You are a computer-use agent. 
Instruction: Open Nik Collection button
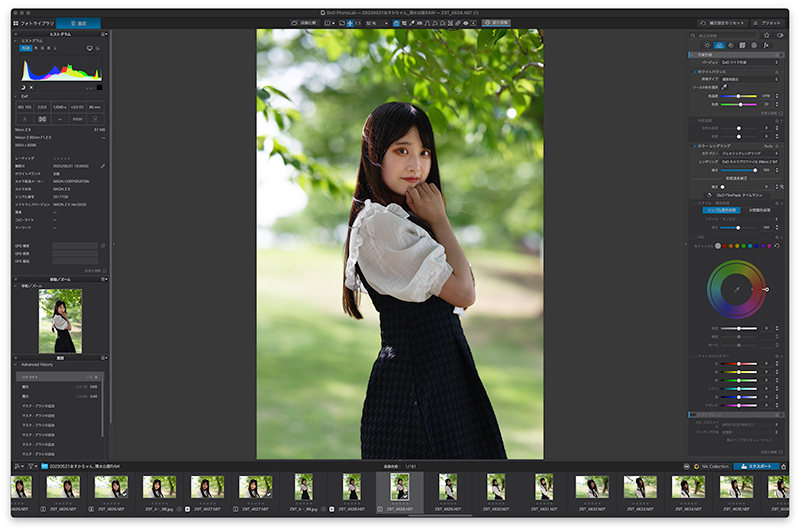(712, 466)
